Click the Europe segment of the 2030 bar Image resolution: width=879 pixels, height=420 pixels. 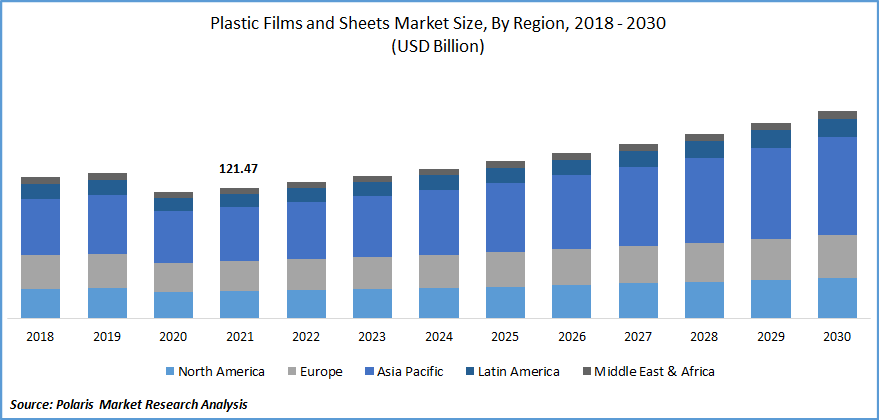pos(838,256)
